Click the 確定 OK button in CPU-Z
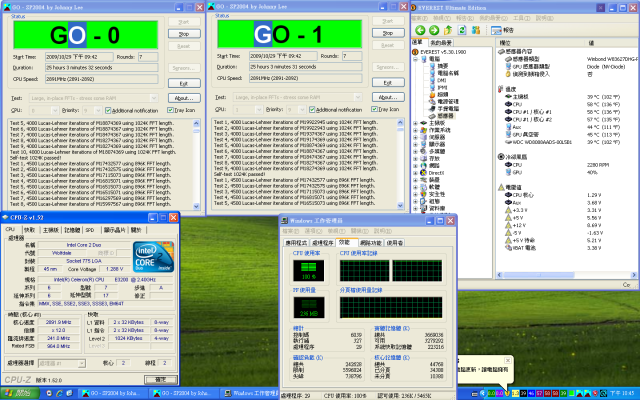The height and width of the screenshot is (400, 640). pyautogui.click(x=161, y=380)
